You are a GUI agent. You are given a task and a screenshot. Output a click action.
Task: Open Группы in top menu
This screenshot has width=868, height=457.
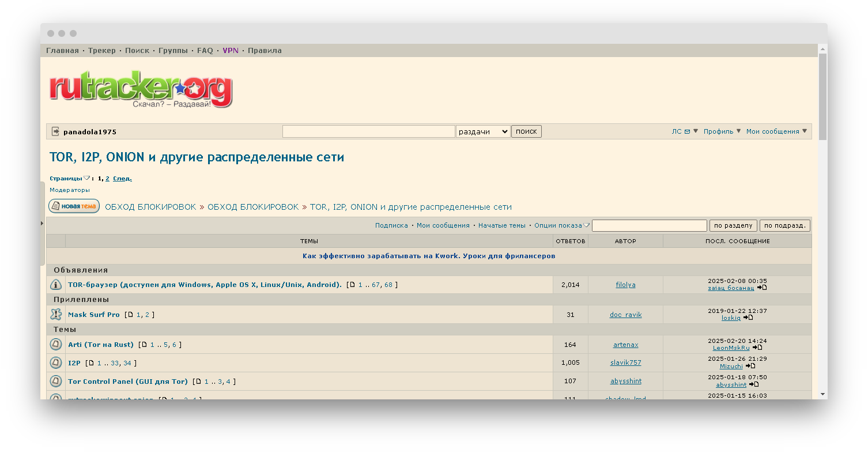173,51
